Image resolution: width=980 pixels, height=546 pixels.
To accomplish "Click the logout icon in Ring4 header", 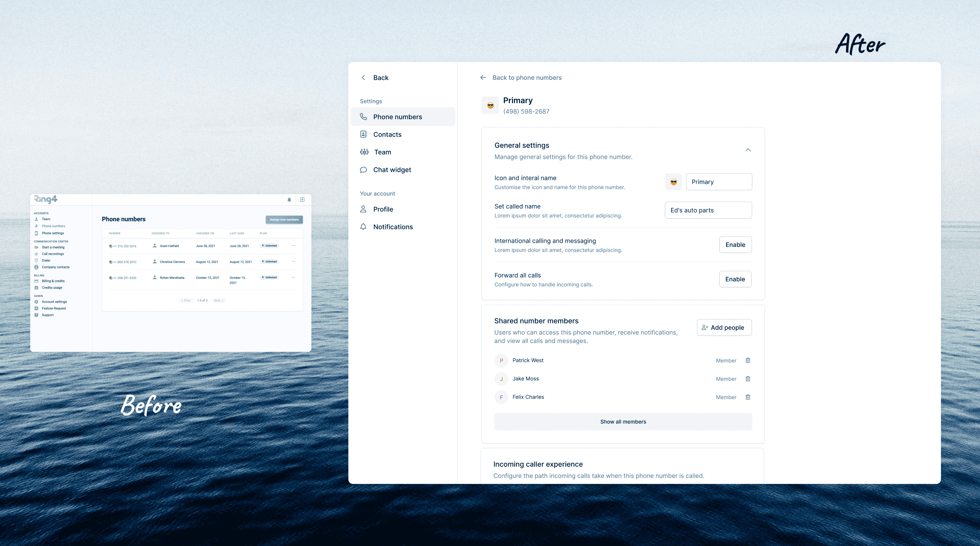I will click(x=302, y=199).
